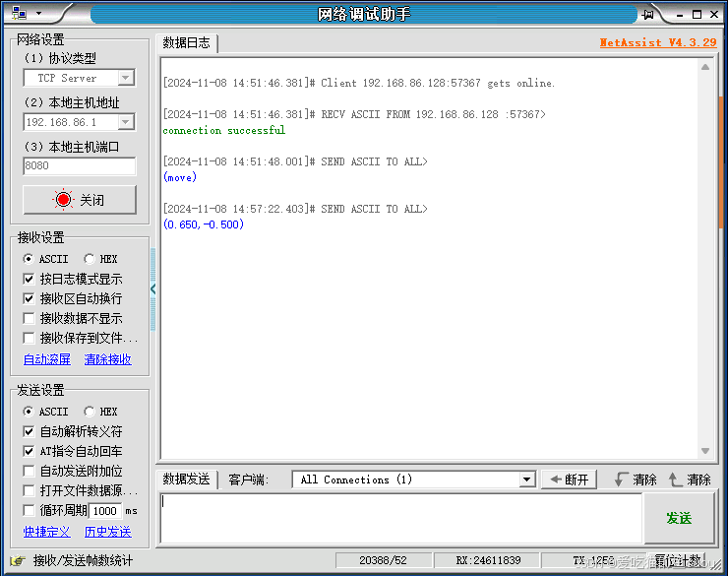Viewport: 728px width, 576px height.
Task: Click the '(0.650,-0.500)' sent message
Action: 204,224
